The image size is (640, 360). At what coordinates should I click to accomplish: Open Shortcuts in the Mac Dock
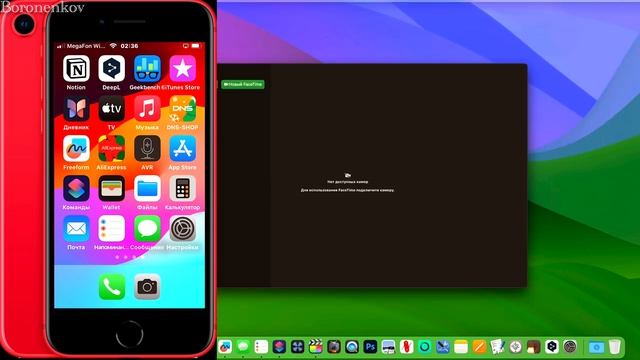[x=279, y=347]
